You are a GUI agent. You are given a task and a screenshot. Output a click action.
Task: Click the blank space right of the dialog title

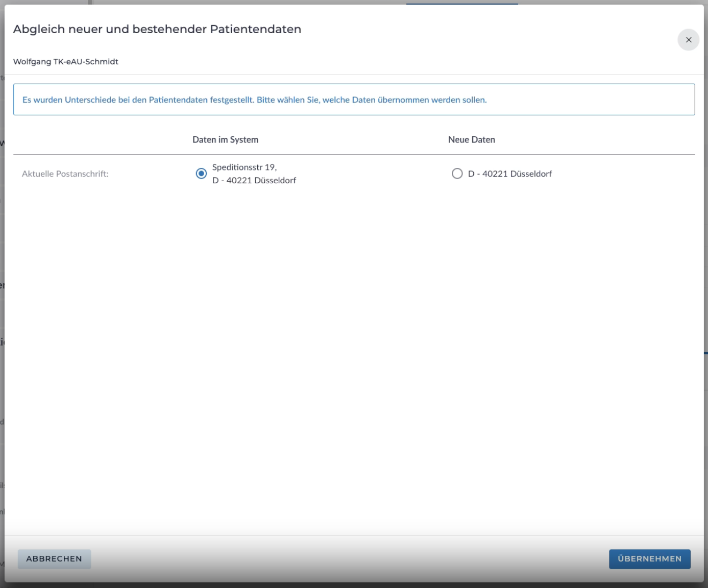(482, 29)
